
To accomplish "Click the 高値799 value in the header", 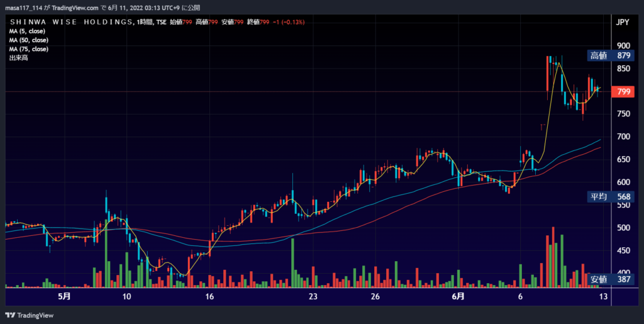I will tap(206, 22).
